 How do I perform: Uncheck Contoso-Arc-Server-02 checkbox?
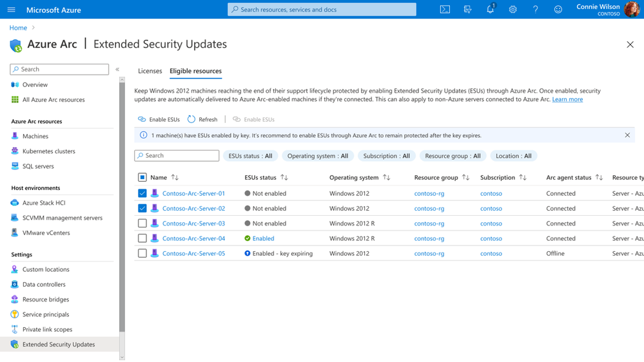pos(142,208)
